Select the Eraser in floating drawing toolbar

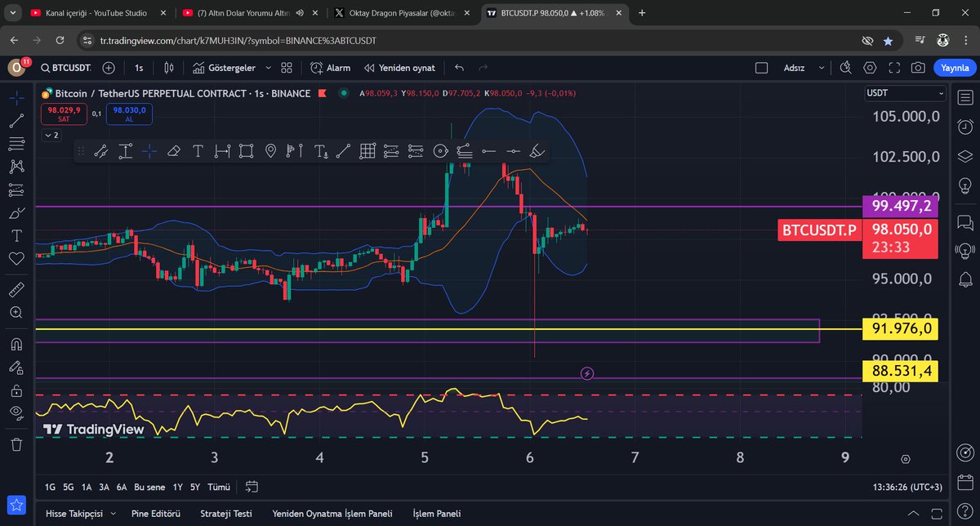(x=173, y=151)
